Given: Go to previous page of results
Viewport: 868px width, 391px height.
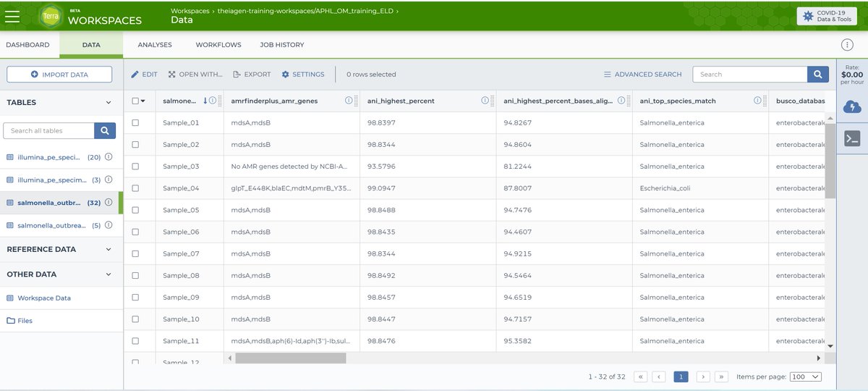Looking at the screenshot, I should [x=659, y=377].
